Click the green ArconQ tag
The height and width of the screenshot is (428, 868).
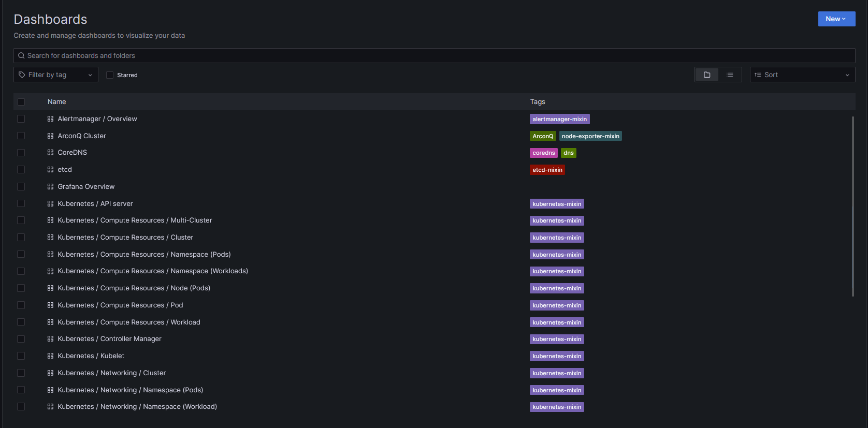pyautogui.click(x=543, y=136)
